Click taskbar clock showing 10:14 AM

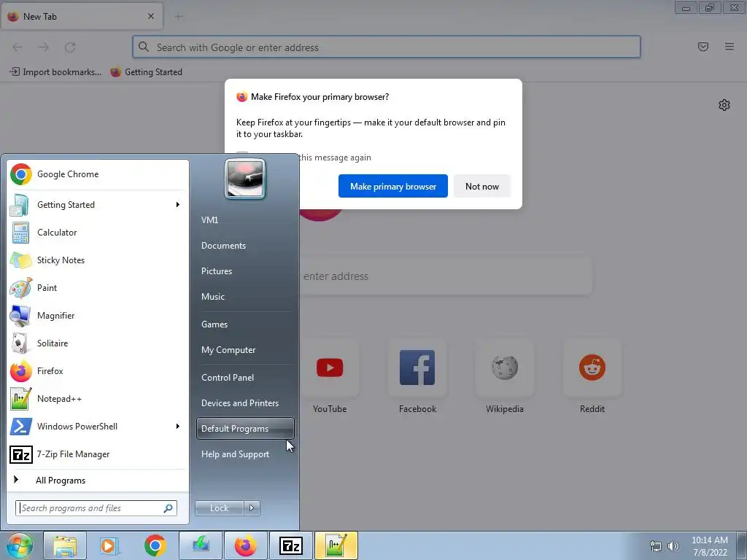click(x=710, y=546)
